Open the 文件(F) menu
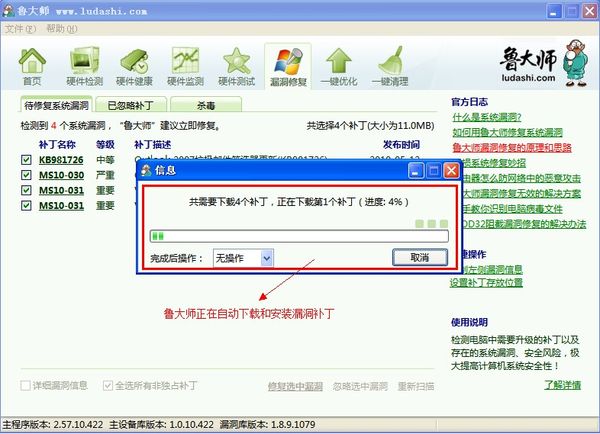This screenshot has height=434, width=600. pos(20,29)
